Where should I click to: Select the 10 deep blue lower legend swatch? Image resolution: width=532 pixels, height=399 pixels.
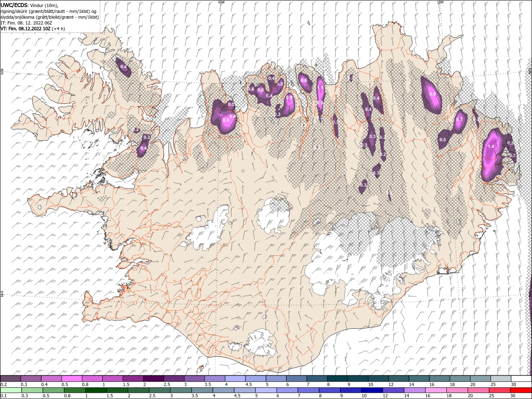[372, 390]
